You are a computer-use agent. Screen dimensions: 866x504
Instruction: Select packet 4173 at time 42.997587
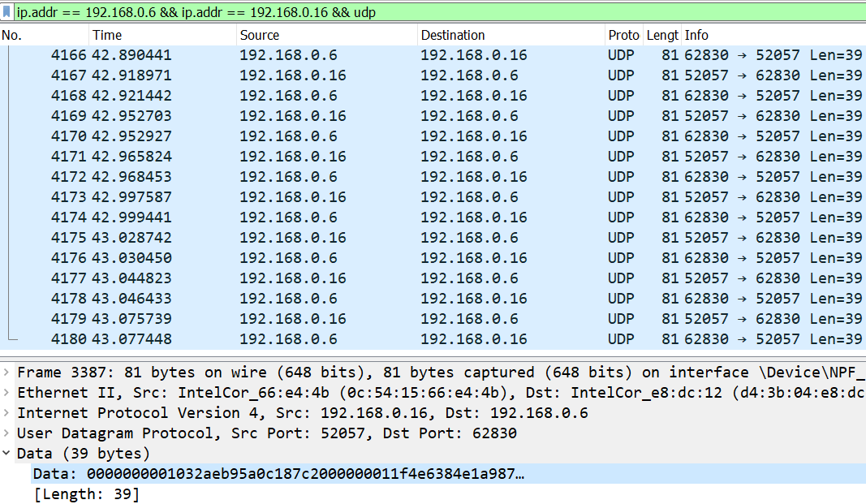tap(325, 197)
